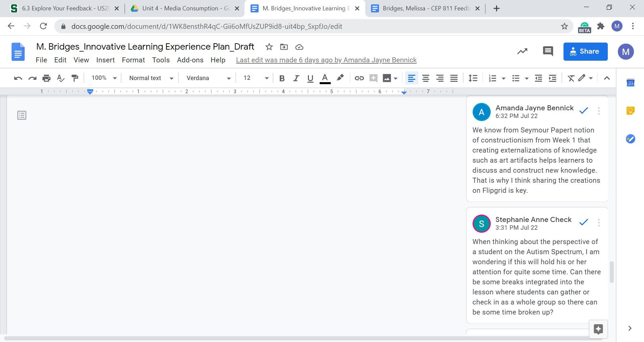Open the Tools menu
The height and width of the screenshot is (342, 644).
pos(161,60)
